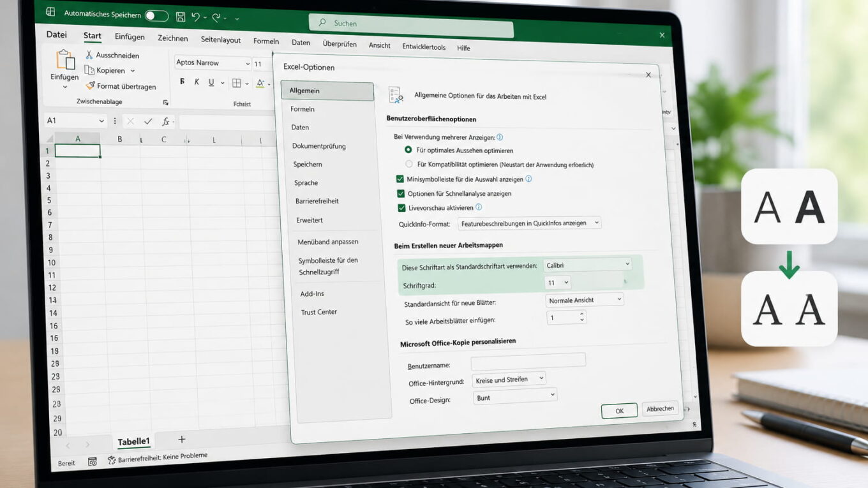Click the Benutzername input field
Viewport: 868px width, 488px height.
[528, 360]
